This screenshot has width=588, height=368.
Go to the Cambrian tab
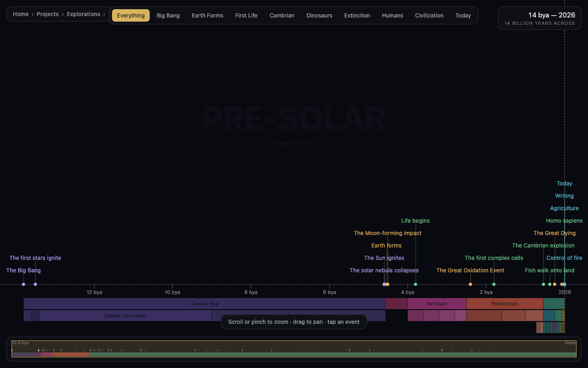tap(282, 15)
